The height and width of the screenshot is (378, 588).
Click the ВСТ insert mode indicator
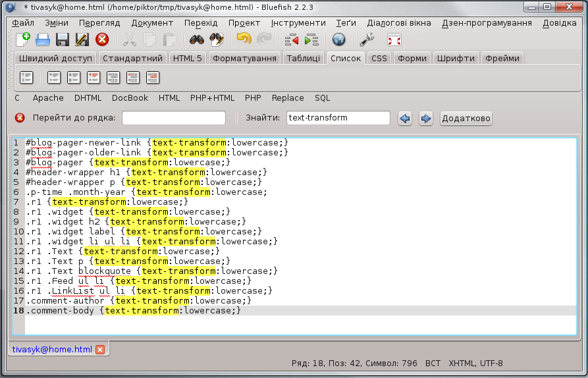[433, 364]
